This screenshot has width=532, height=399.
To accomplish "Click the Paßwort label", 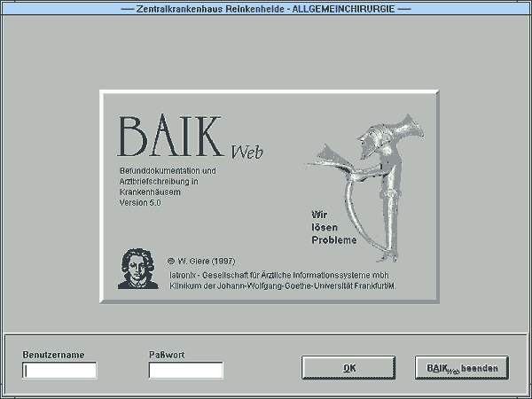I will click(x=167, y=355).
